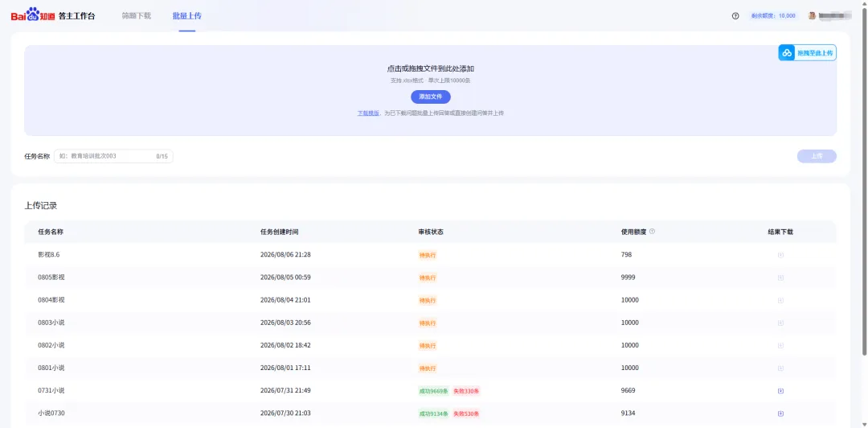Click usage quota info tooltip icon
Screen dimensions: 868x428
pyautogui.click(x=652, y=231)
